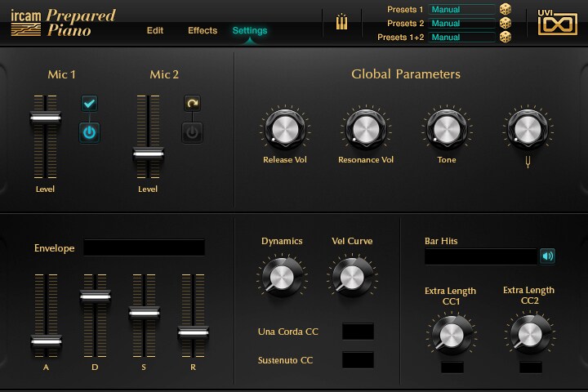Click the Extra Length CC2 knob
Image resolution: width=588 pixels, height=392 pixels.
click(529, 335)
